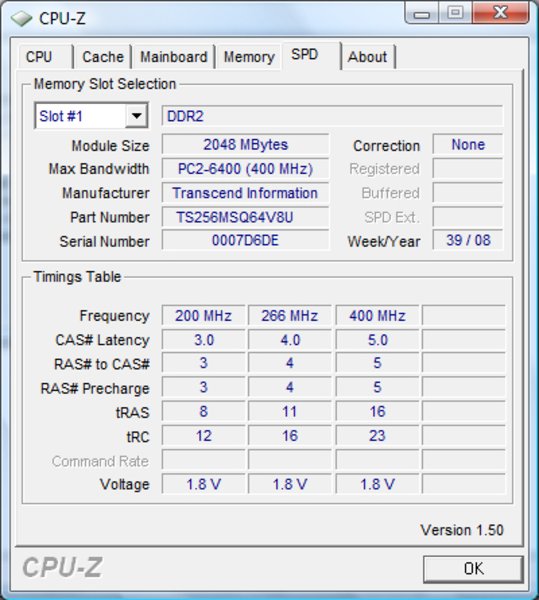Click the Module Size 2048 MBytes field

(x=245, y=145)
